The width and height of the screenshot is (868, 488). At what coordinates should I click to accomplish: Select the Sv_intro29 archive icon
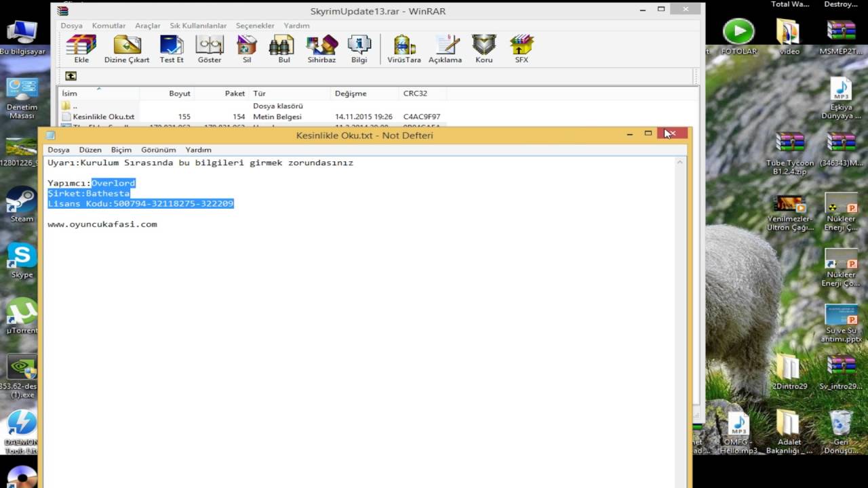pos(841,372)
